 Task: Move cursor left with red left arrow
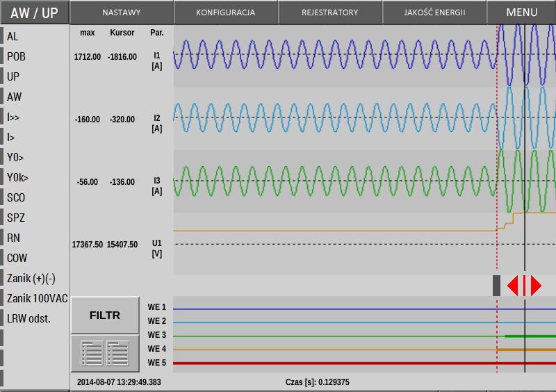(x=513, y=286)
